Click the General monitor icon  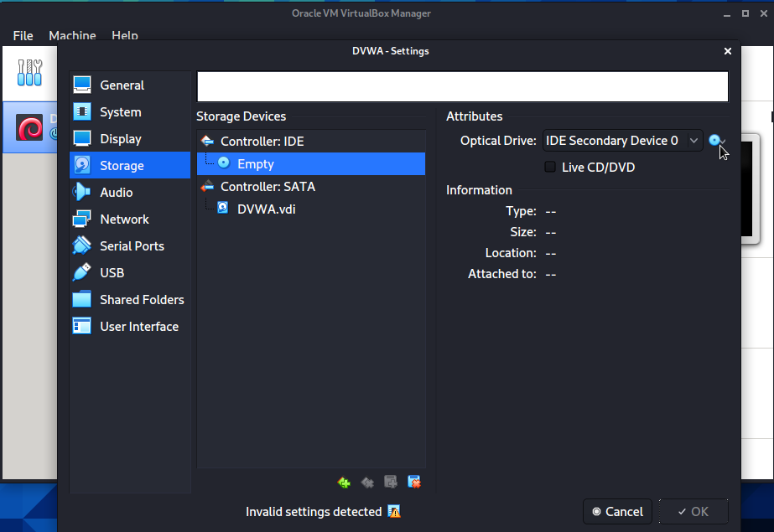tap(82, 85)
